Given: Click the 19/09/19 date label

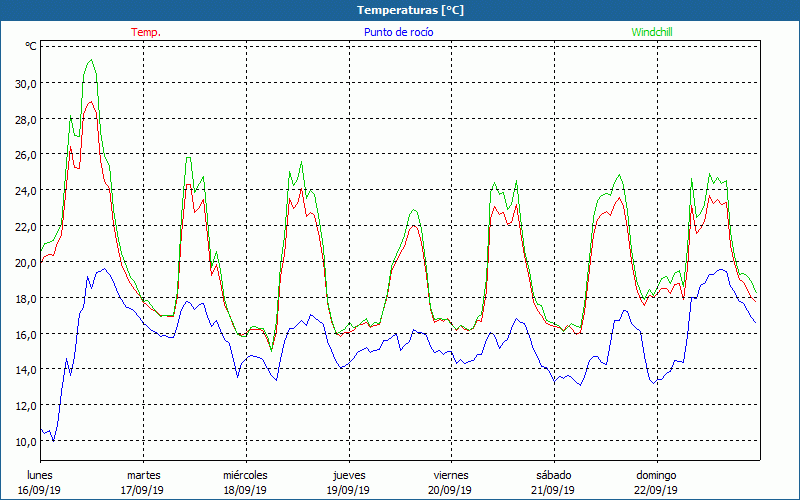Looking at the screenshot, I should click(x=348, y=490).
